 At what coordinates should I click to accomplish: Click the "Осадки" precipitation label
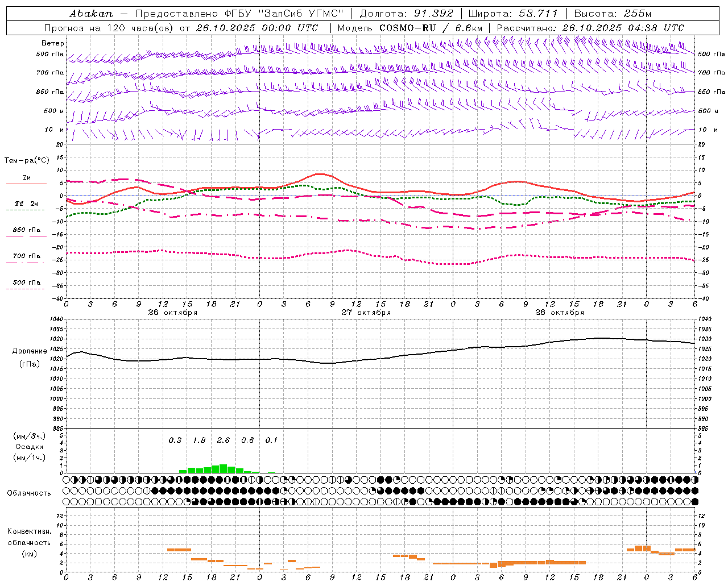click(x=30, y=447)
